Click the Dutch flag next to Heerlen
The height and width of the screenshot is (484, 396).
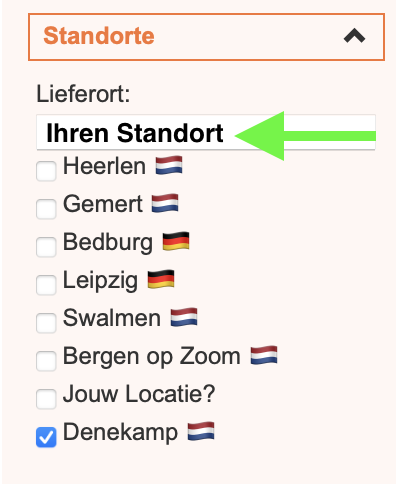(x=169, y=165)
